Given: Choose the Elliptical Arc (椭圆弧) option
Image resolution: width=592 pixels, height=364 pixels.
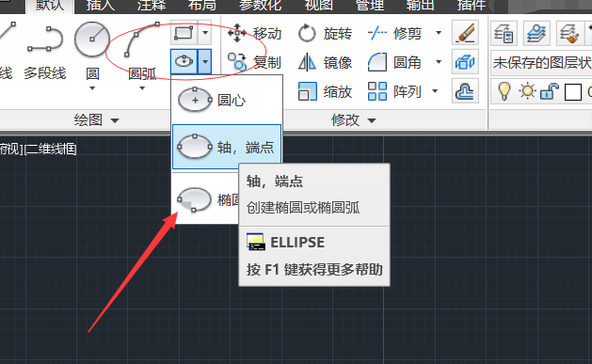Looking at the screenshot, I should pos(206,199).
